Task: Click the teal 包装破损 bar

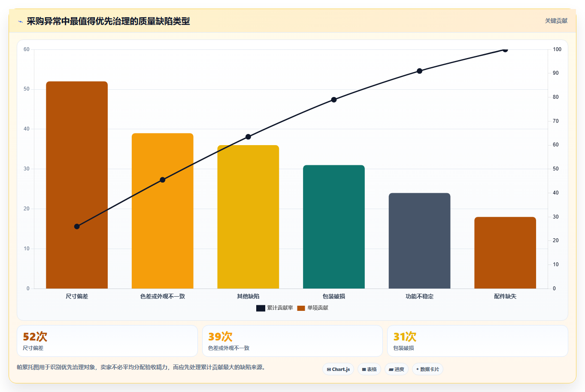Action: [x=334, y=227]
